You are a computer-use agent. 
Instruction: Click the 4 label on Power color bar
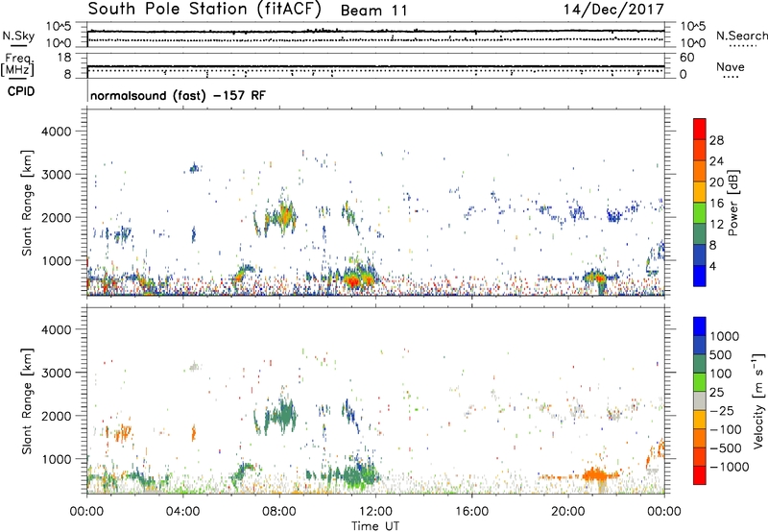coord(713,266)
